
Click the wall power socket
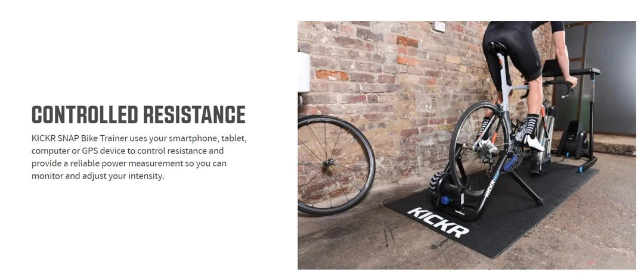coord(439,26)
